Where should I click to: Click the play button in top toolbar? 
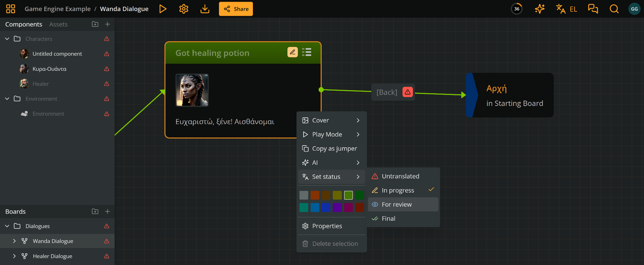[x=163, y=9]
